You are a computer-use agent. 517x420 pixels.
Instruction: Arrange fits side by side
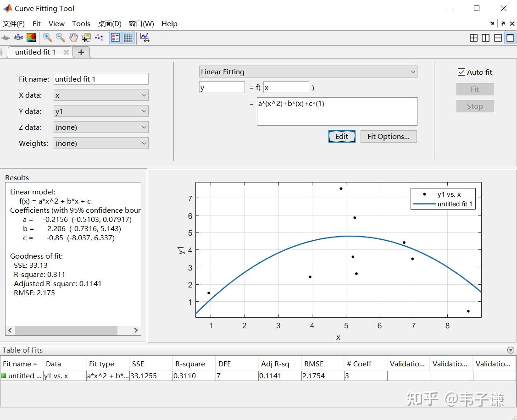coord(485,38)
